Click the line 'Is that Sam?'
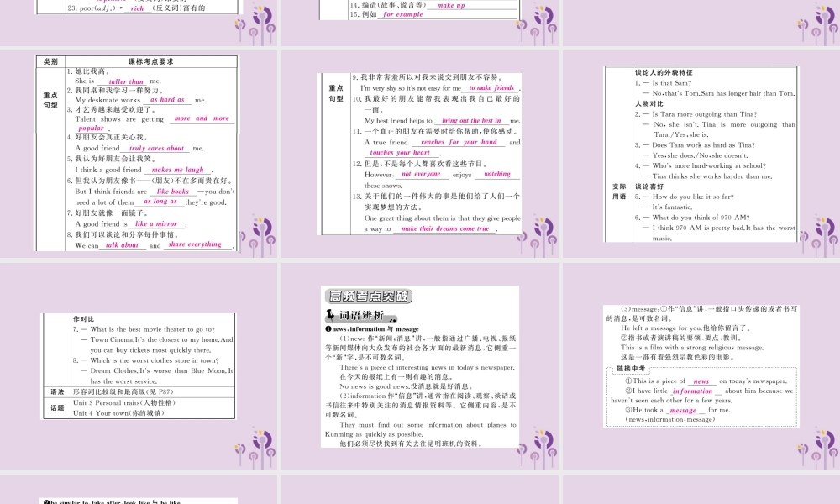 672,83
